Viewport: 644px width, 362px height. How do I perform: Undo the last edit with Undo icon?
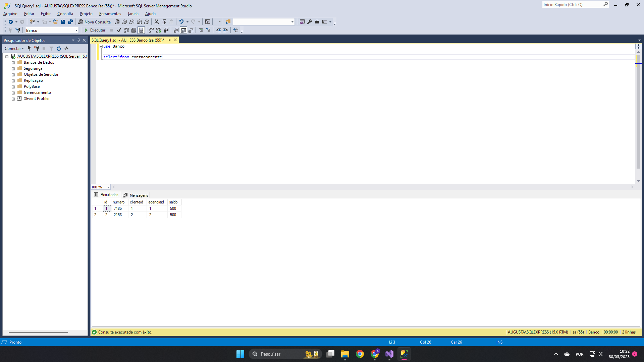pyautogui.click(x=181, y=22)
